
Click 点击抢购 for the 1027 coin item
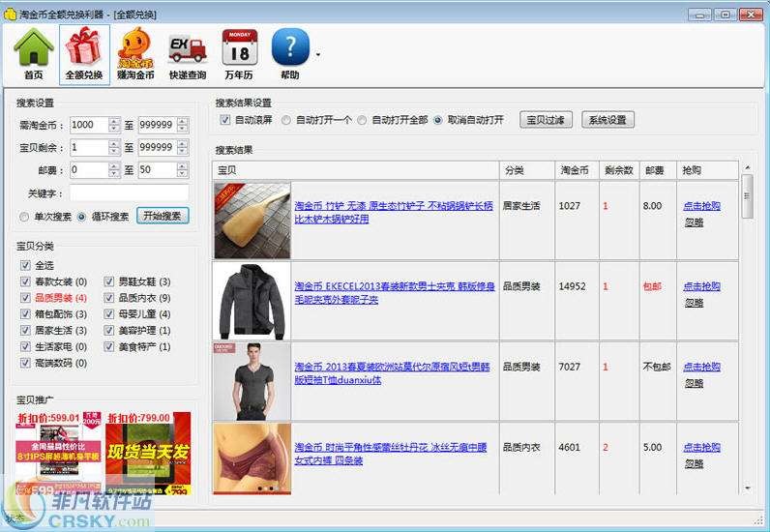pyautogui.click(x=701, y=206)
